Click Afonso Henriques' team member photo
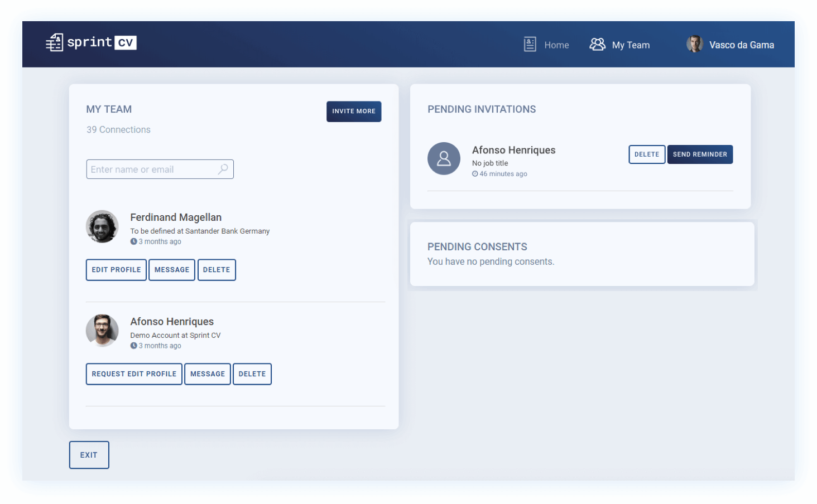Screen dimensions: 817x504 click(x=102, y=331)
